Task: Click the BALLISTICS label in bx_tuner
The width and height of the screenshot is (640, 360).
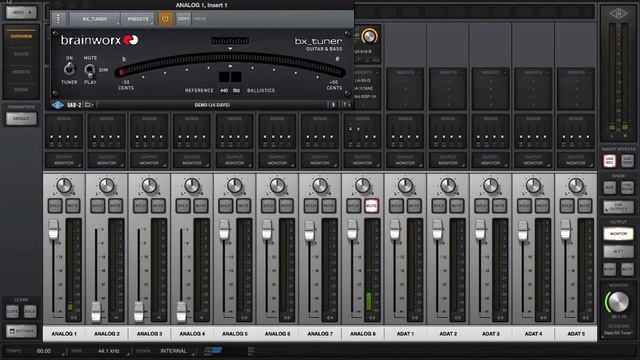Action: (x=261, y=91)
